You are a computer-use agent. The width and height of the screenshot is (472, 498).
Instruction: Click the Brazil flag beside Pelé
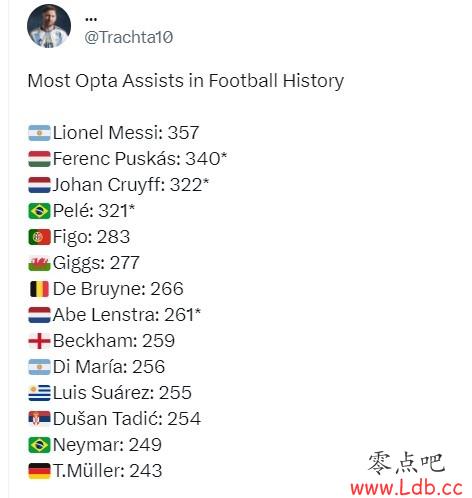click(x=39, y=211)
